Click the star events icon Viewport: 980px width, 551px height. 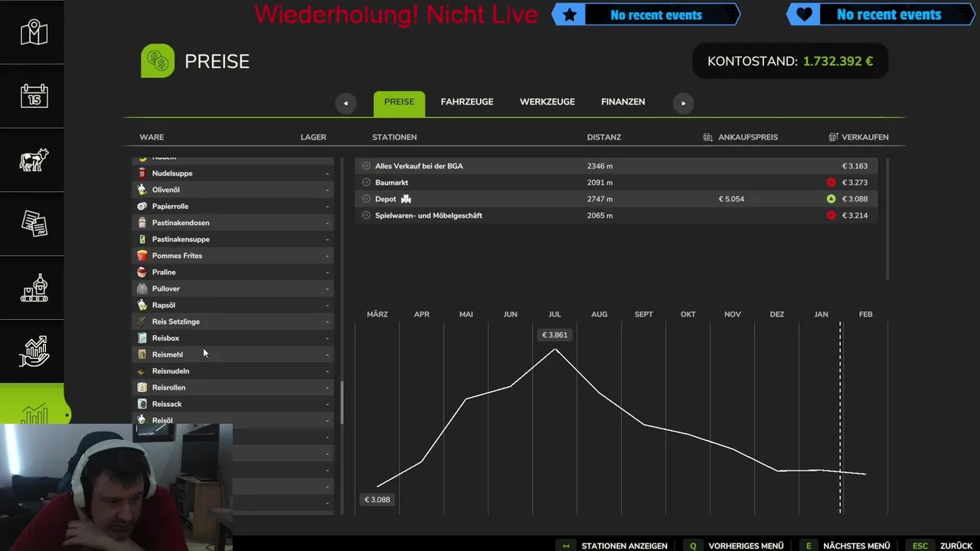570,15
